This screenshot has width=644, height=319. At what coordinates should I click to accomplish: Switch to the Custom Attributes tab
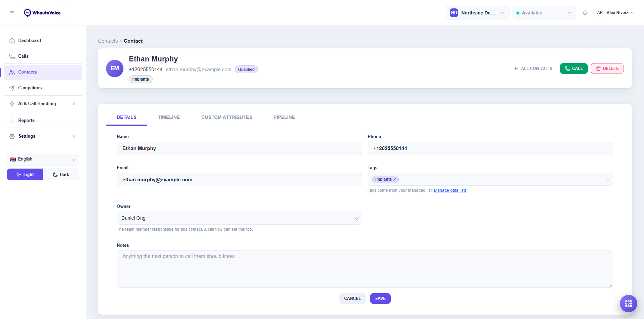(227, 117)
